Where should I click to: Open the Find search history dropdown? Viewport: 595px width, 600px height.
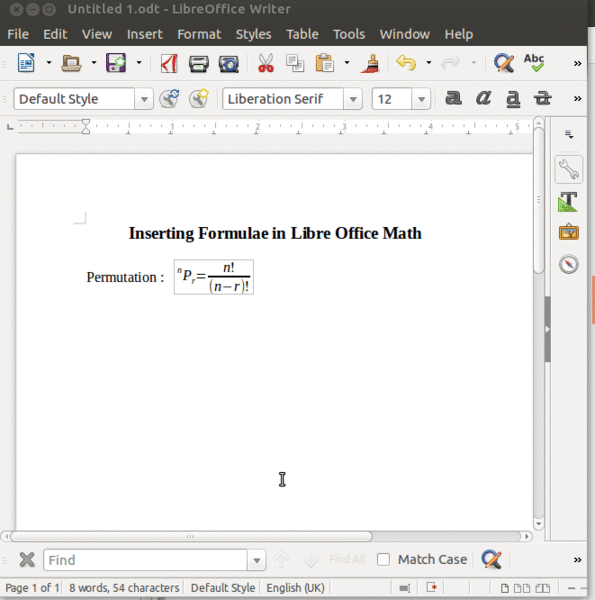(257, 561)
